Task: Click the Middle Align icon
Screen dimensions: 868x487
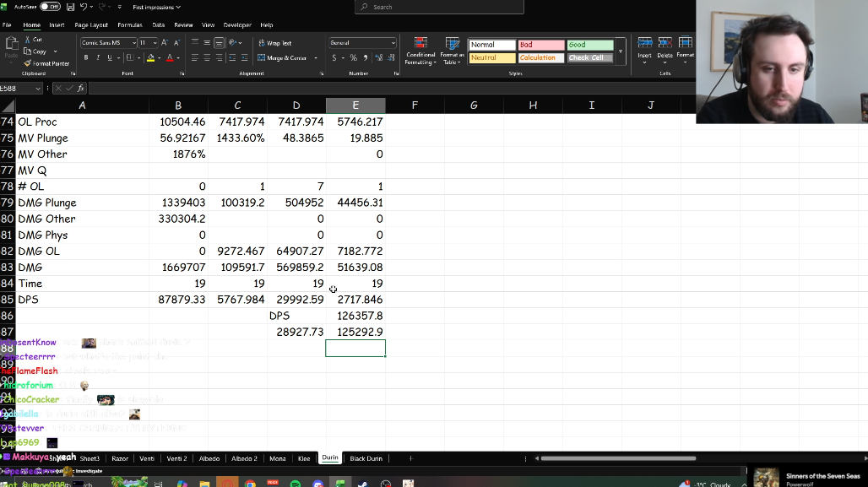Action: click(207, 42)
